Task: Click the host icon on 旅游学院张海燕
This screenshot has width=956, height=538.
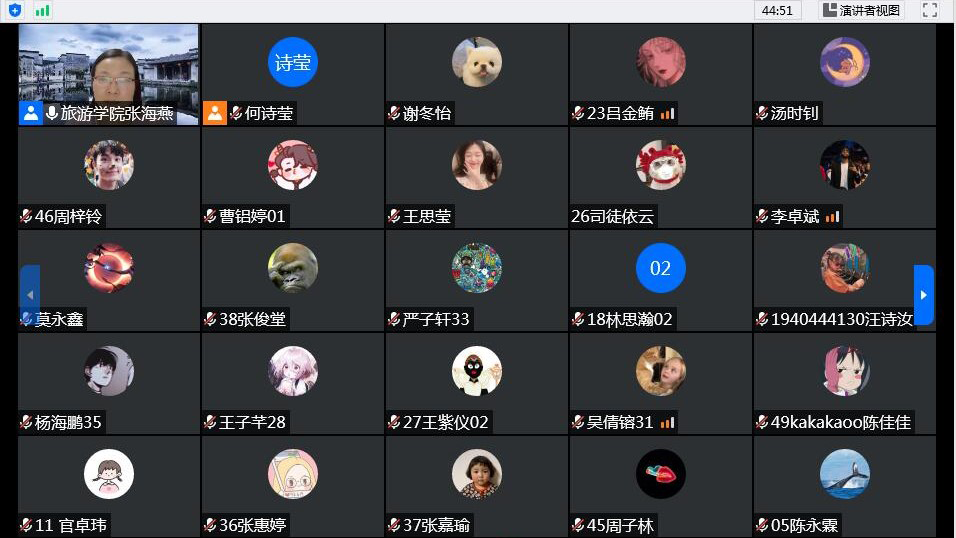Action: coord(30,113)
